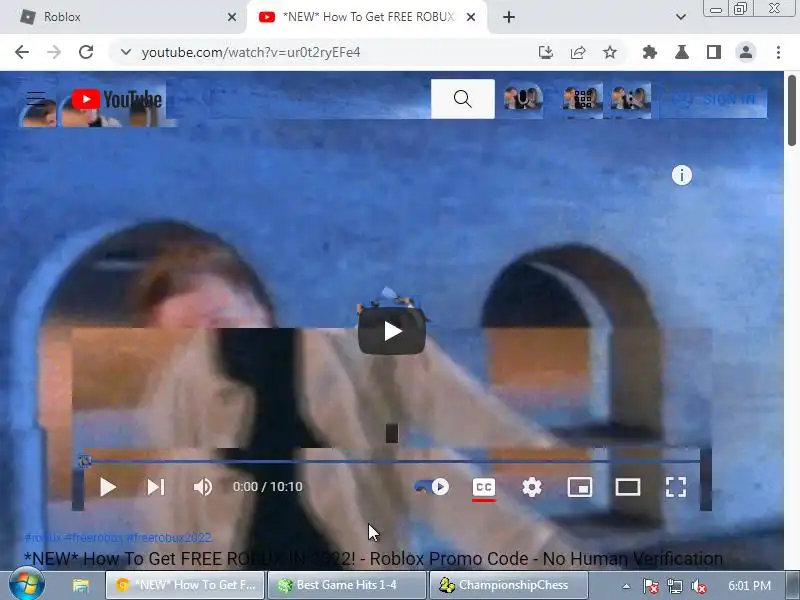Click the 0:00 / 10:10 time display
The width and height of the screenshot is (800, 600).
pyautogui.click(x=267, y=487)
